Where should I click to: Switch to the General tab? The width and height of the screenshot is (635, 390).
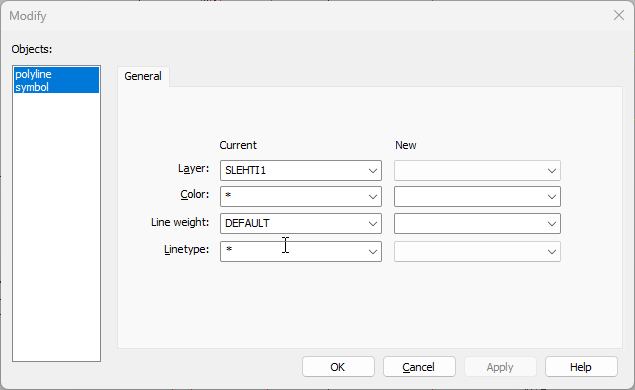point(143,76)
